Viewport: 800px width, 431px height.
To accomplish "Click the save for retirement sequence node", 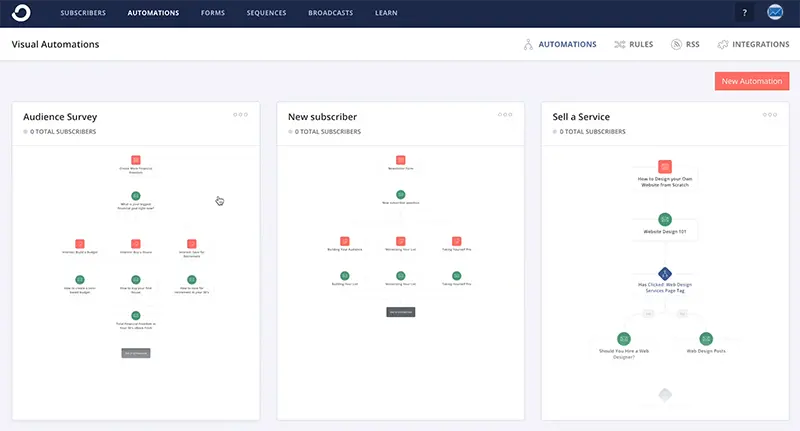I will click(x=192, y=280).
